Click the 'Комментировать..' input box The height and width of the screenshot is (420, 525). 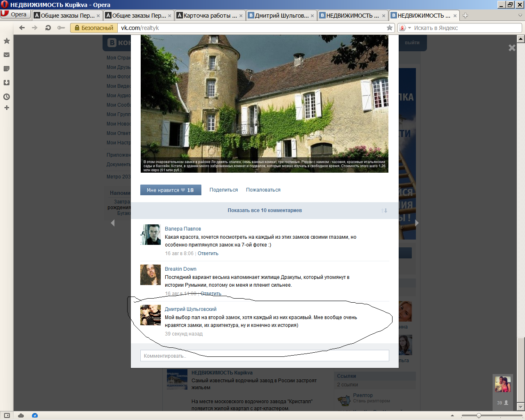pos(265,356)
